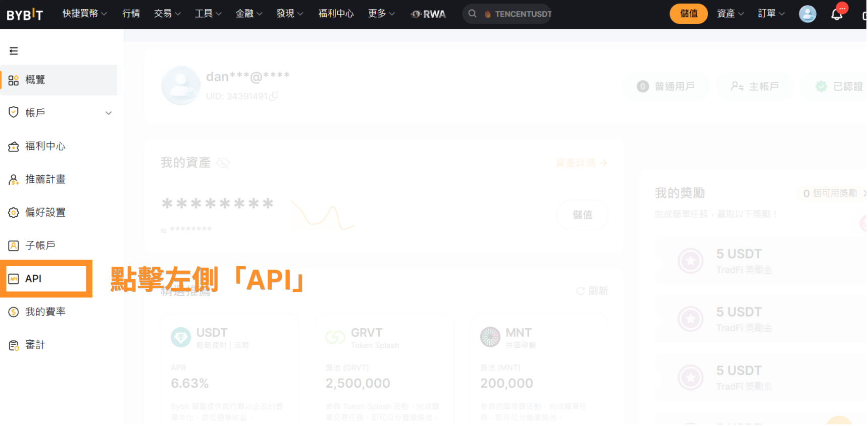Click the 推薦計畫 person icon
The width and height of the screenshot is (868, 426).
[x=14, y=180]
